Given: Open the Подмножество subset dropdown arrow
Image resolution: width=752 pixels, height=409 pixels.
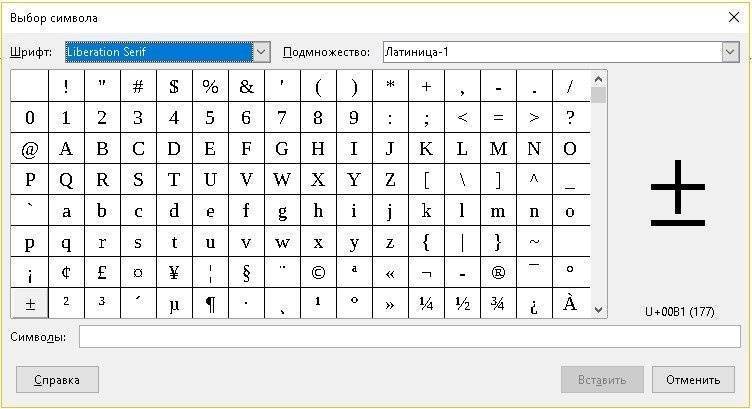Looking at the screenshot, I should coord(730,52).
